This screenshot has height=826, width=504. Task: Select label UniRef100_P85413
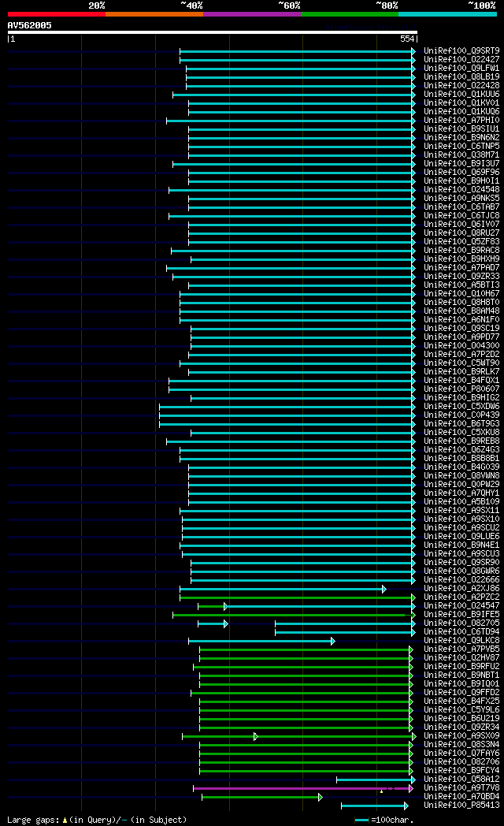[x=461, y=805]
